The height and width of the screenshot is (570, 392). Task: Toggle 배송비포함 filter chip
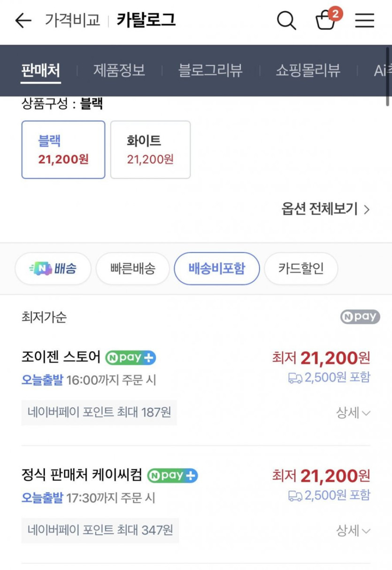point(216,269)
